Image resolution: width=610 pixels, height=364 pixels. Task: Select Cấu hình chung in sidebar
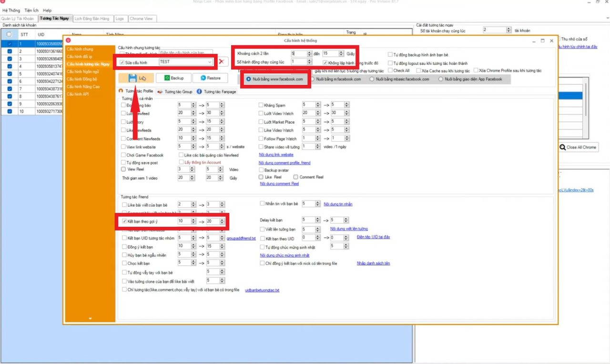point(80,49)
